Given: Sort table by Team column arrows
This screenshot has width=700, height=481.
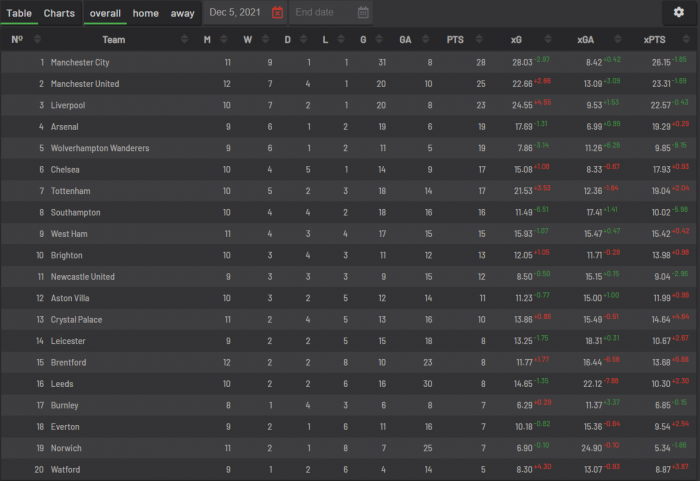Looking at the screenshot, I should point(185,39).
